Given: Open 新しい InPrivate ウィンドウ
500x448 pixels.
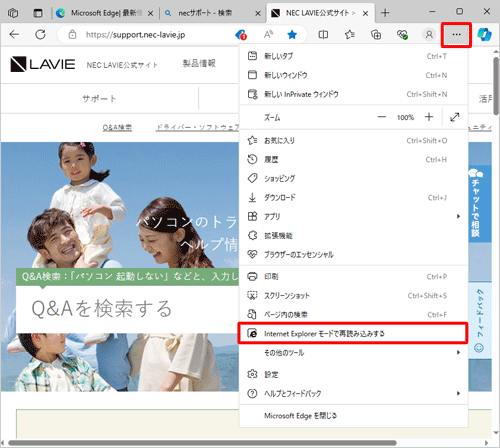Looking at the screenshot, I should click(353, 94).
